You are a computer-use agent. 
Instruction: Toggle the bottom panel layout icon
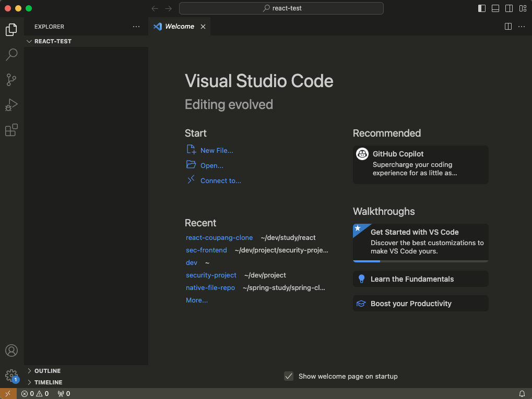495,8
